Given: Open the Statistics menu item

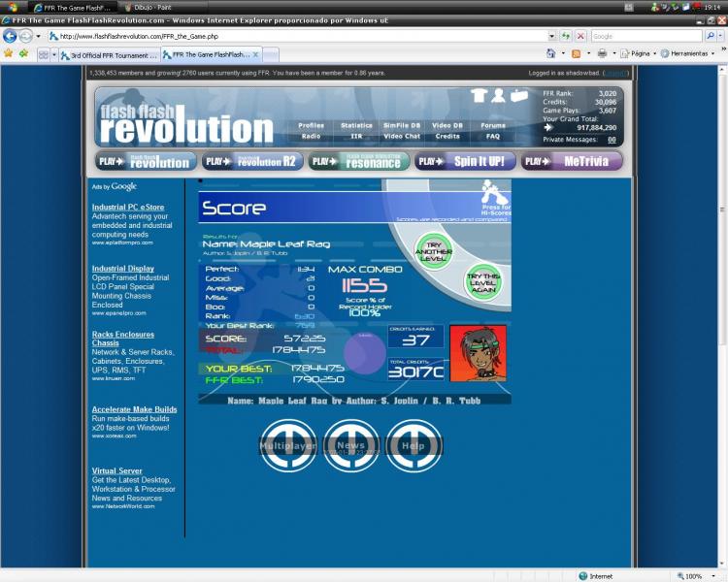Looking at the screenshot, I should pos(356,125).
